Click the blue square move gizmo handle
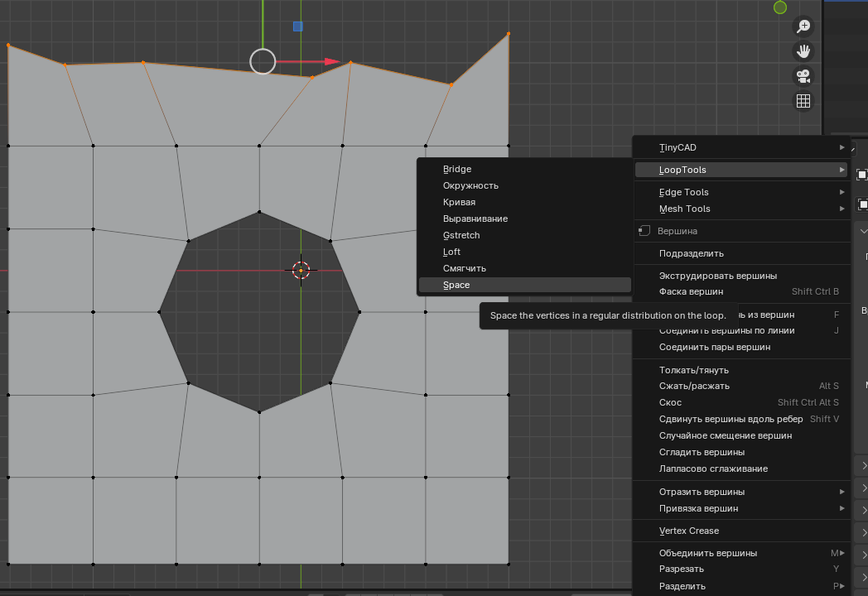868x596 pixels. click(297, 26)
